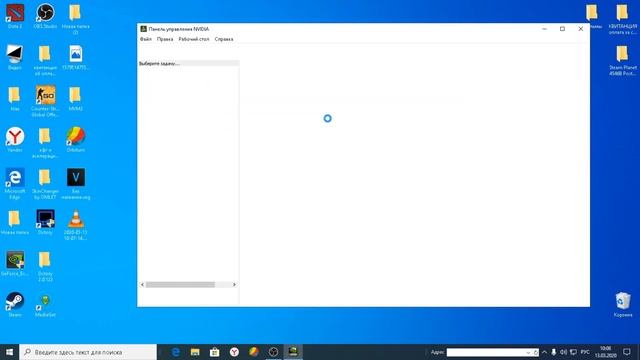Minimize the NVIDIA Control Panel window
Screen dimensions: 640x360
pos(544,29)
